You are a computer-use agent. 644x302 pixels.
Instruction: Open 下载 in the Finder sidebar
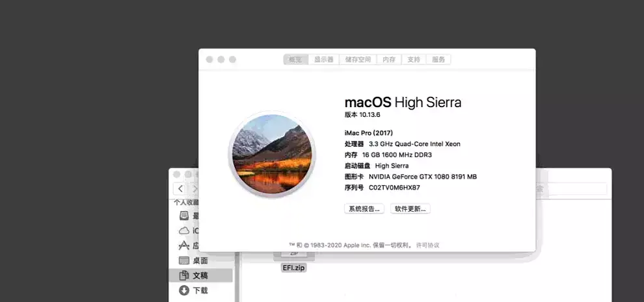pos(200,290)
